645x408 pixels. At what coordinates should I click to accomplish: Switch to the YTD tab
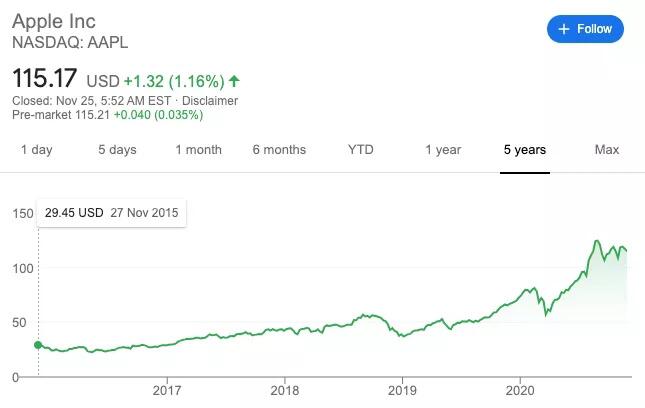pos(360,150)
